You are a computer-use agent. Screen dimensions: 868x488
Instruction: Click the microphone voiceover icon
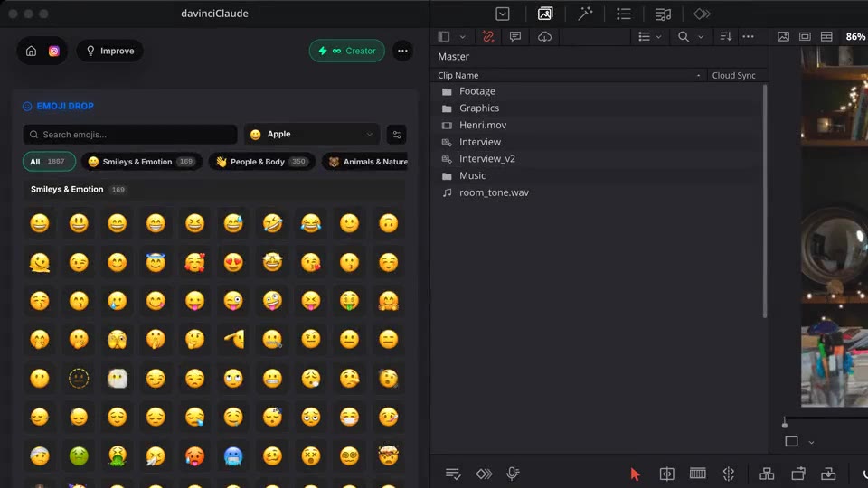(513, 474)
